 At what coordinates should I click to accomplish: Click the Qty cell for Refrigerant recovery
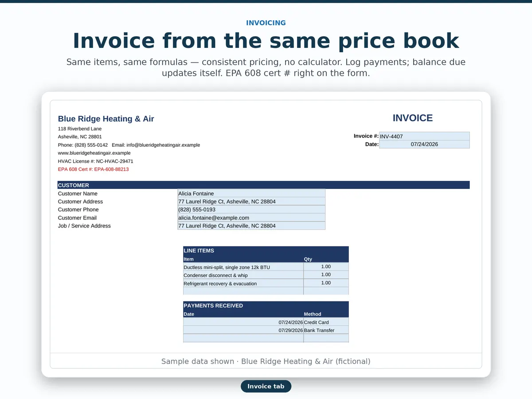pyautogui.click(x=326, y=283)
